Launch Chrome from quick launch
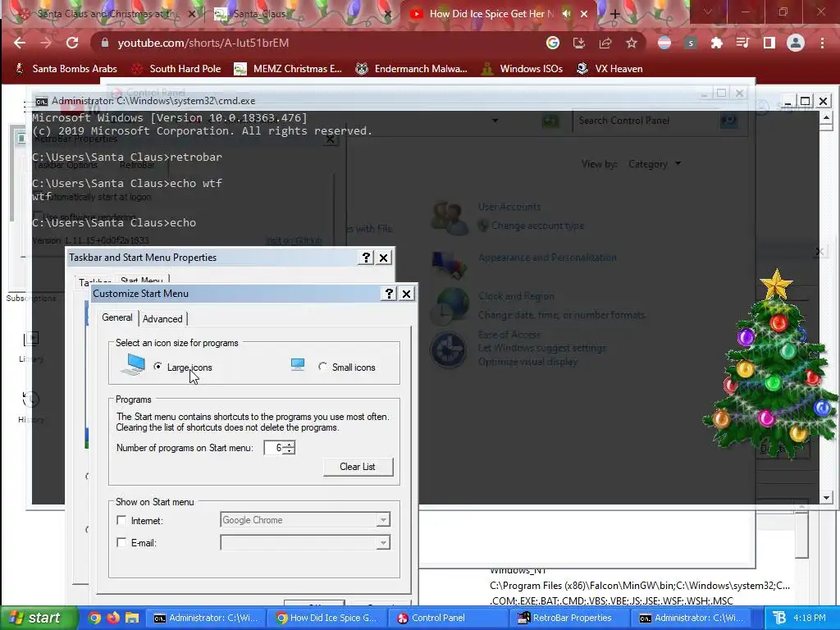The height and width of the screenshot is (630, 840). (94, 618)
